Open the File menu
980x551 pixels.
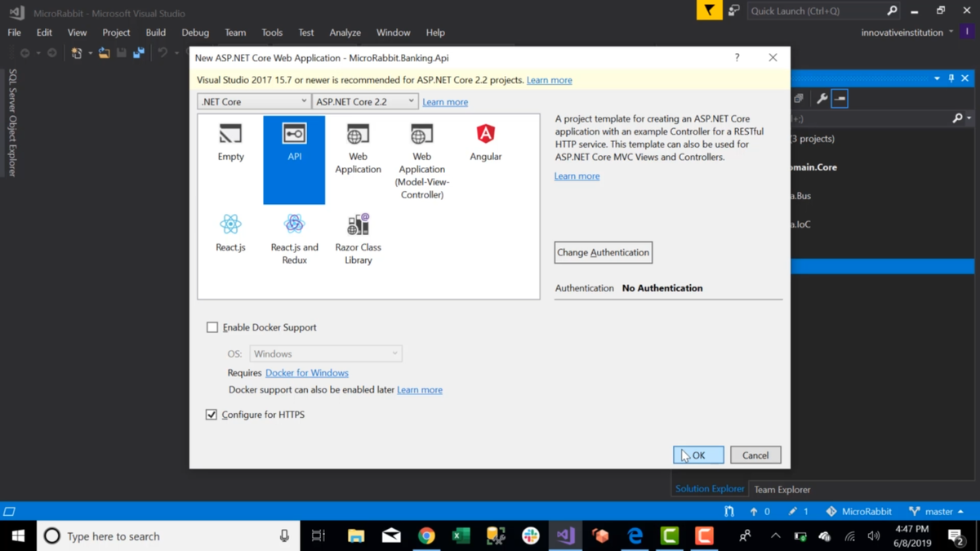(x=15, y=33)
